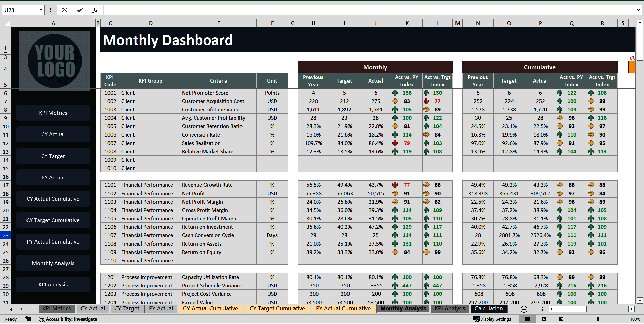Screen dimensions: 644x324
Task: Click the zoom slider handle
Action: pyautogui.click(x=598, y=319)
